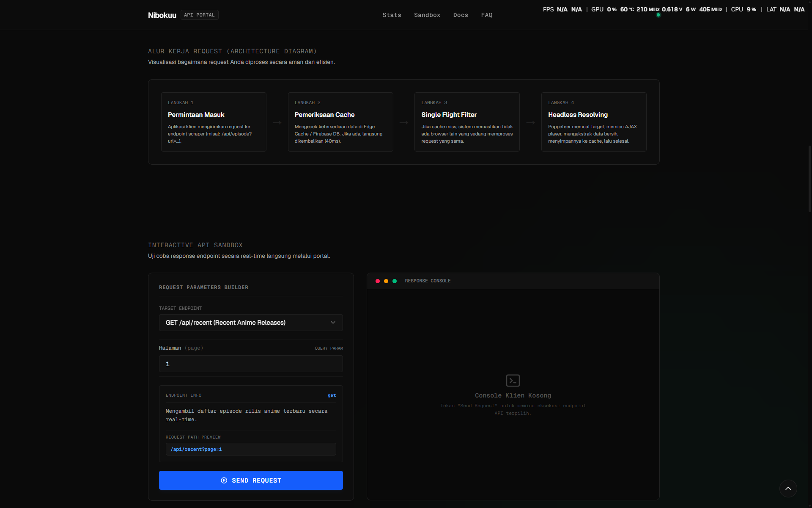The image size is (812, 508).
Task: Click the /api/recent?page=1 path preview
Action: point(251,449)
